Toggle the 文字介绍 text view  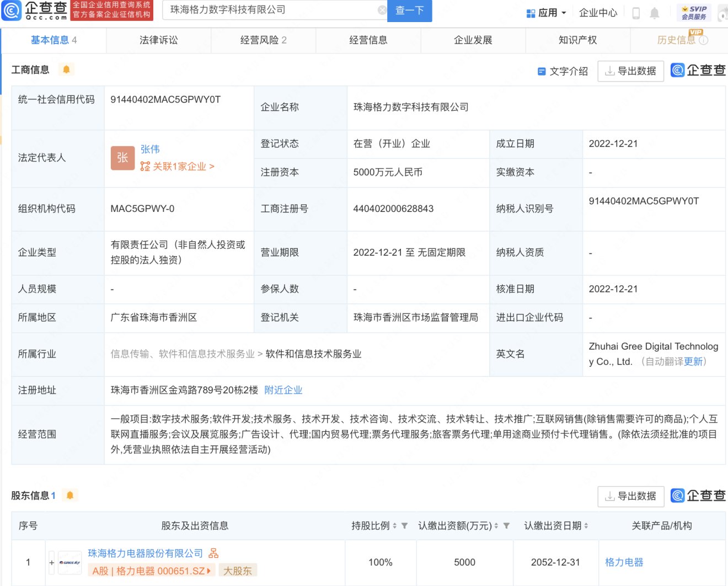click(563, 71)
